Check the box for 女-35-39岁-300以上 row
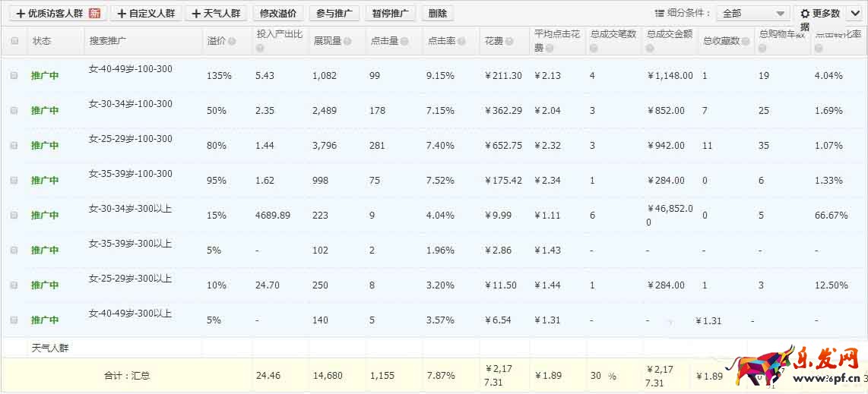The width and height of the screenshot is (868, 394). click(14, 250)
